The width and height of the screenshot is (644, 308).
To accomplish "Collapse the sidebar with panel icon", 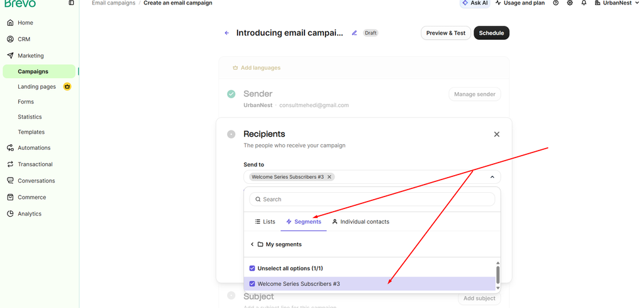I will (72, 3).
